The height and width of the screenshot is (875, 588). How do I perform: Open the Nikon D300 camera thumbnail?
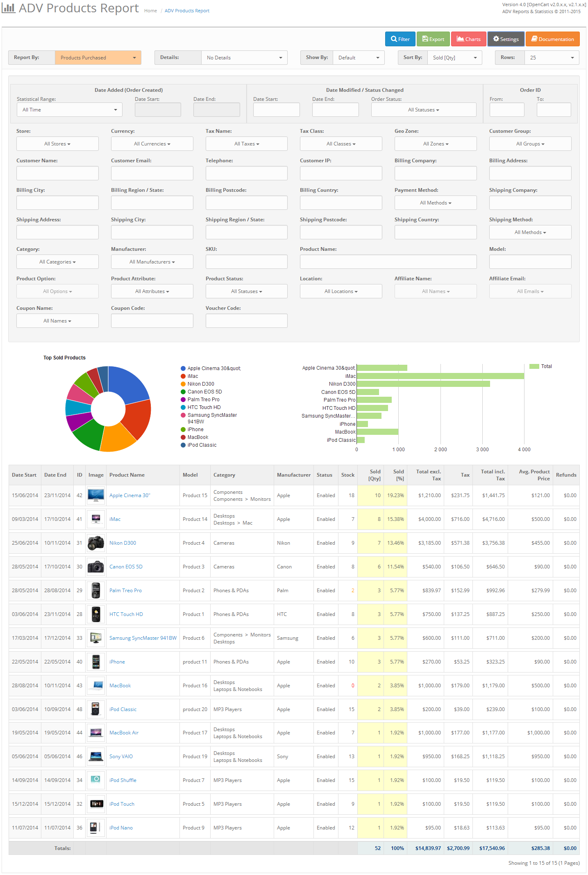pos(96,543)
